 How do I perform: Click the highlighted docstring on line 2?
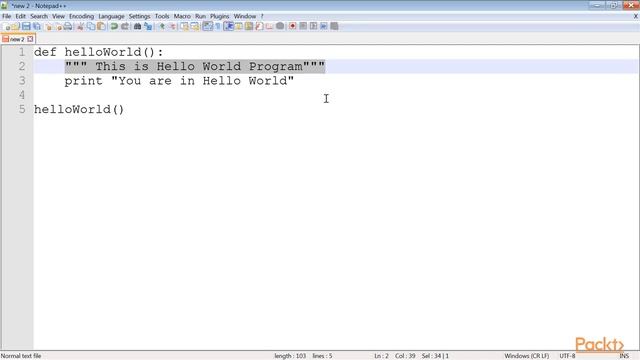point(195,67)
